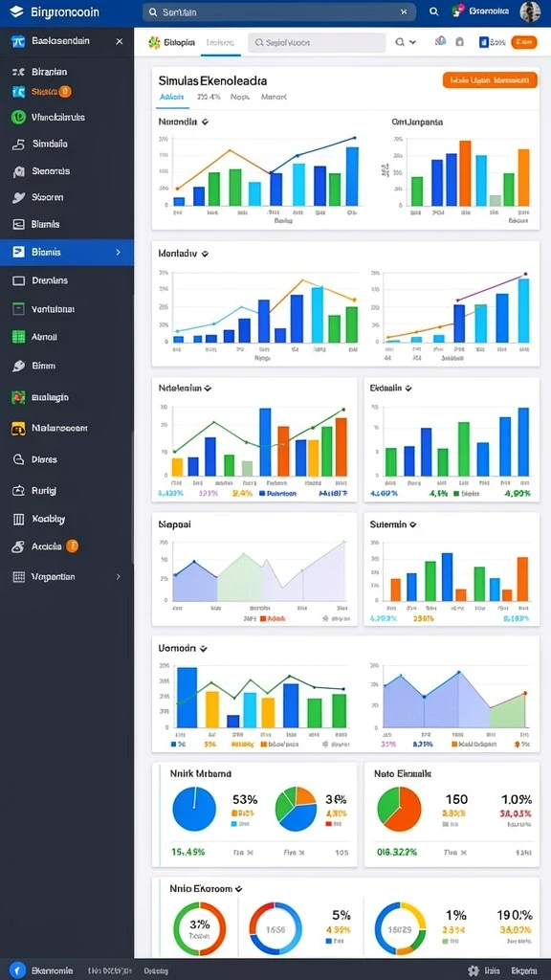Click the user profile avatar in top bar
The width and height of the screenshot is (551, 980).
(x=530, y=11)
